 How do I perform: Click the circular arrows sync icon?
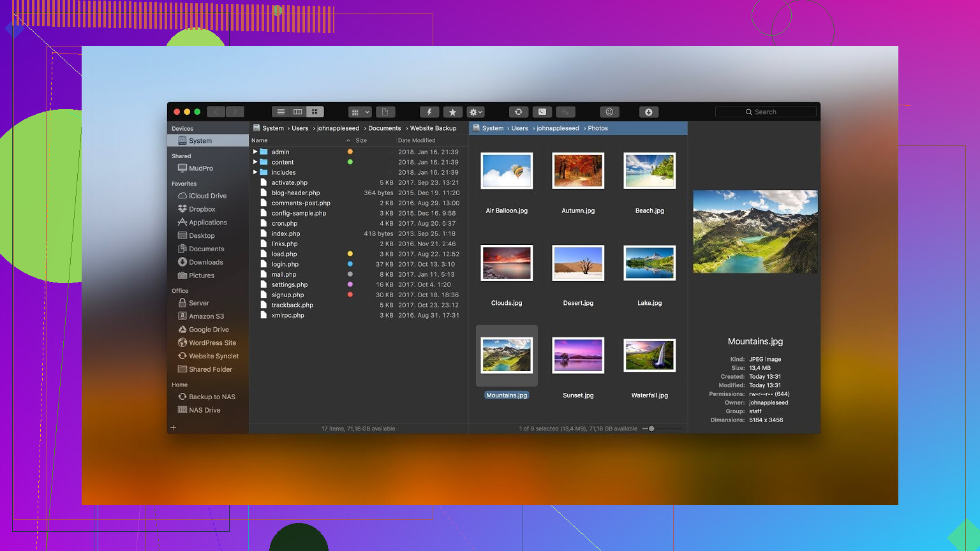[518, 112]
